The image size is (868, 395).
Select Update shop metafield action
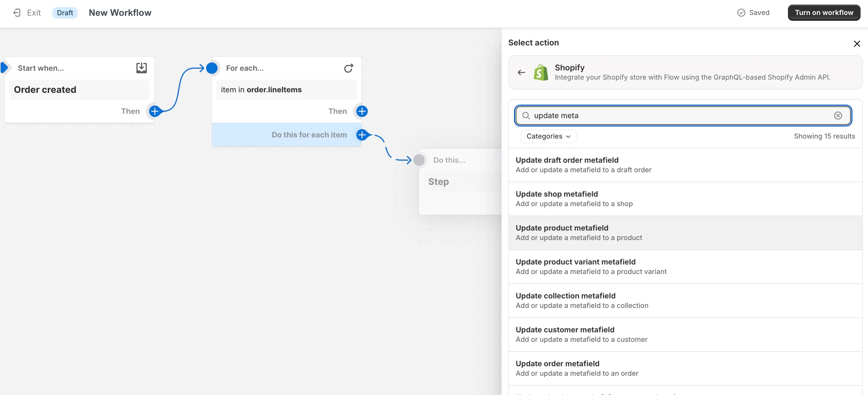(685, 199)
